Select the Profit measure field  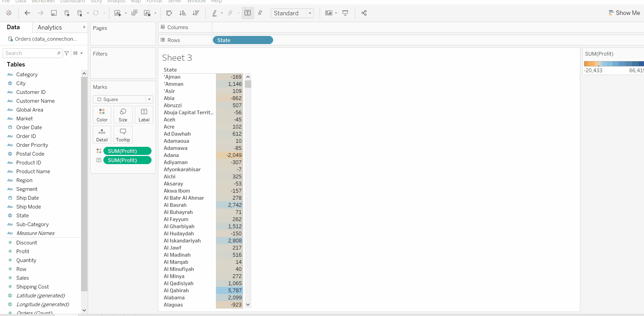(x=23, y=252)
